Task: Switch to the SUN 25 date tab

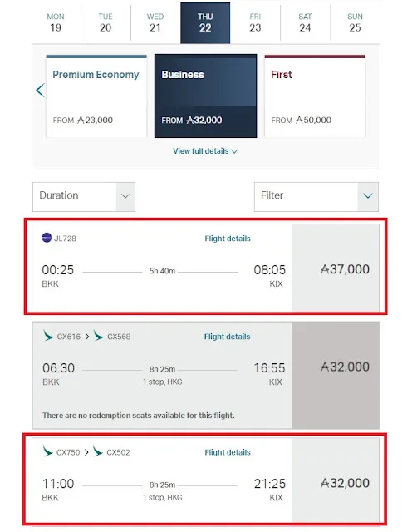Action: (355, 23)
